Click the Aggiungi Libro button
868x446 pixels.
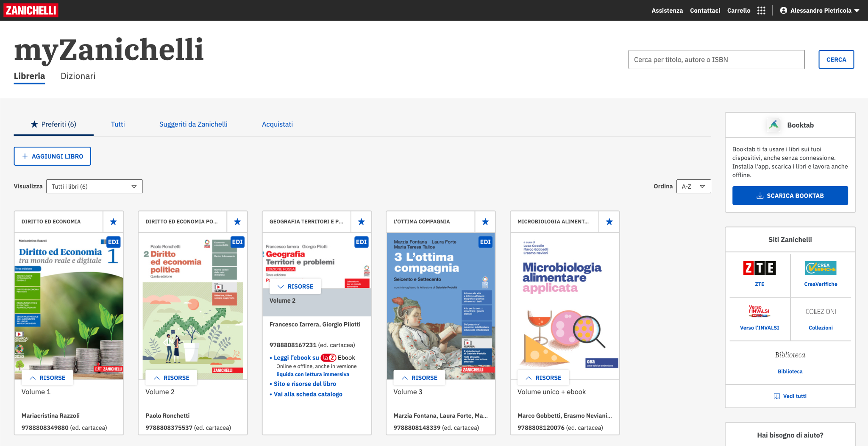click(52, 156)
